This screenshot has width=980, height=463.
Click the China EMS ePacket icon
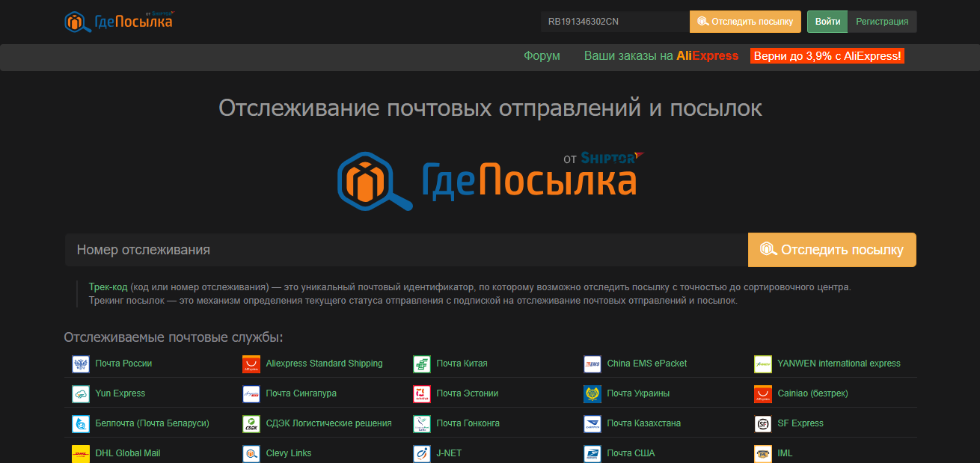coord(592,364)
